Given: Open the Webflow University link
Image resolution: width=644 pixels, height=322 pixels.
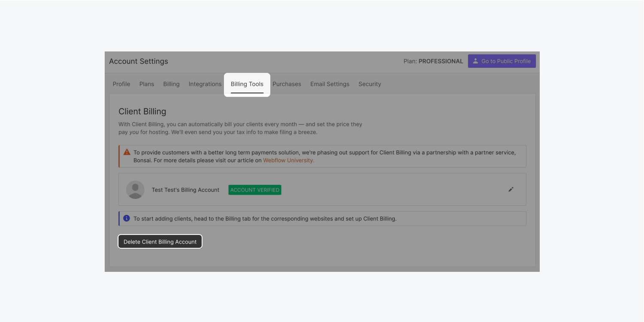Looking at the screenshot, I should pyautogui.click(x=288, y=160).
